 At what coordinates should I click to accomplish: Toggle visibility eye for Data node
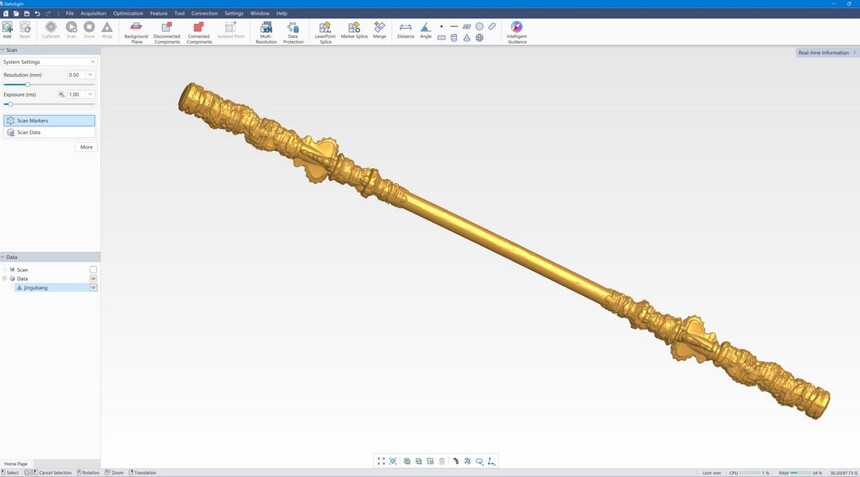(x=93, y=279)
